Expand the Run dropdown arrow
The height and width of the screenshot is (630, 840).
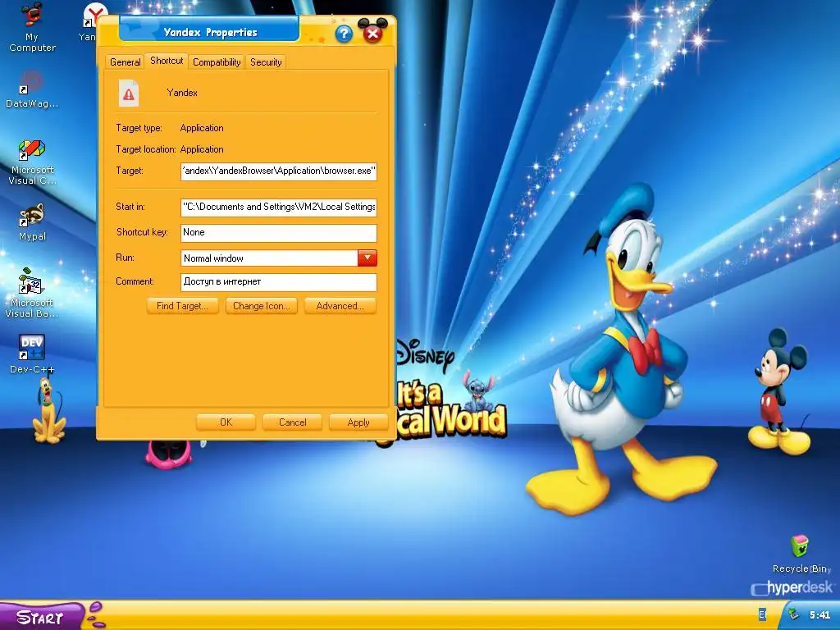coord(367,258)
